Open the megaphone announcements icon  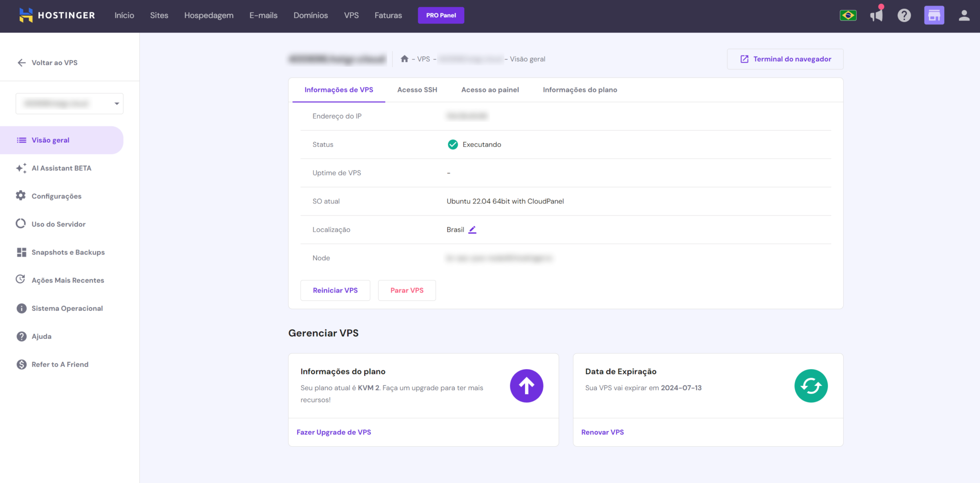click(877, 15)
